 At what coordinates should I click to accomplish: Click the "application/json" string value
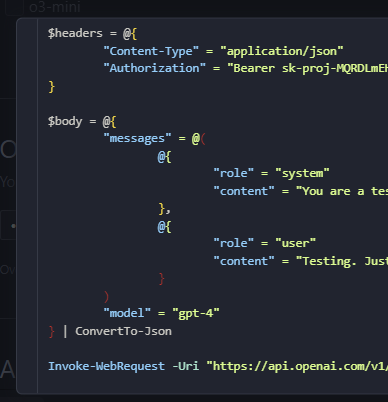tap(282, 51)
